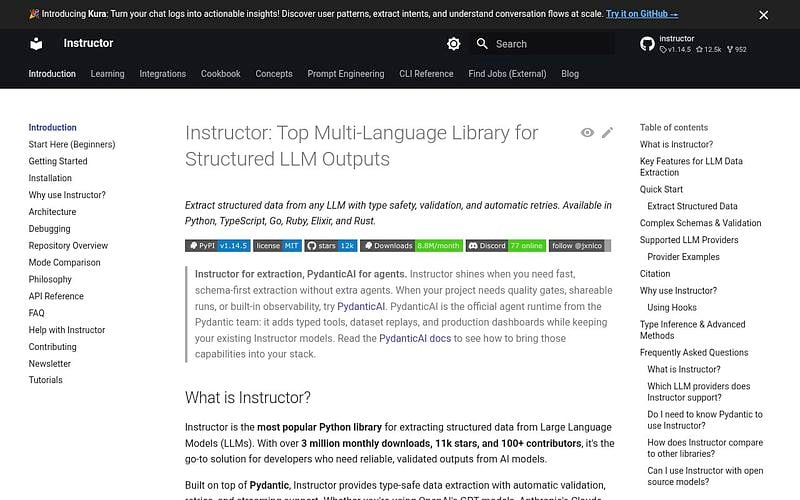Click the Downloads 8.8M/month badge
The width and height of the screenshot is (800, 500).
tap(412, 246)
